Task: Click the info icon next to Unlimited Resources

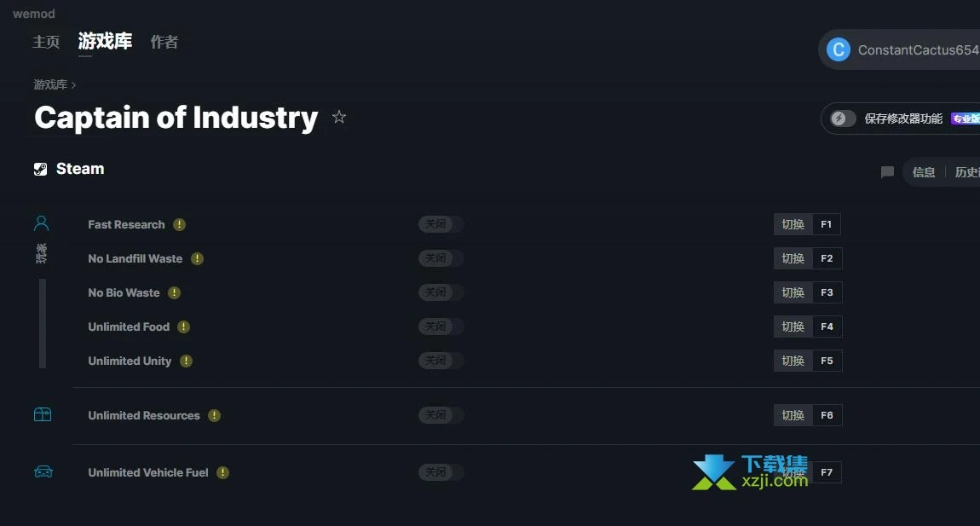Action: pos(214,415)
